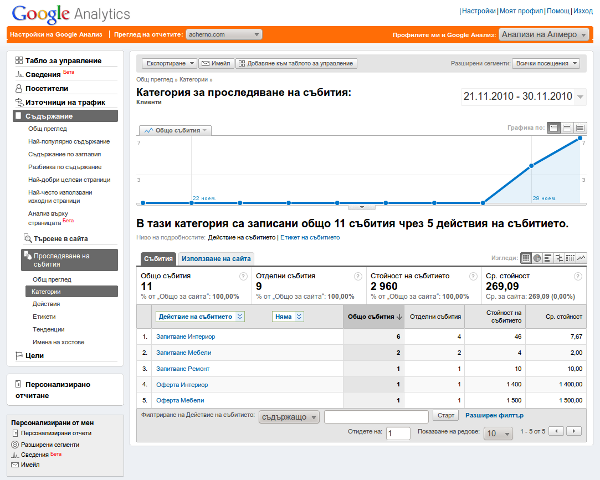
Task: Click the Отидете на row number field
Action: coord(398,433)
